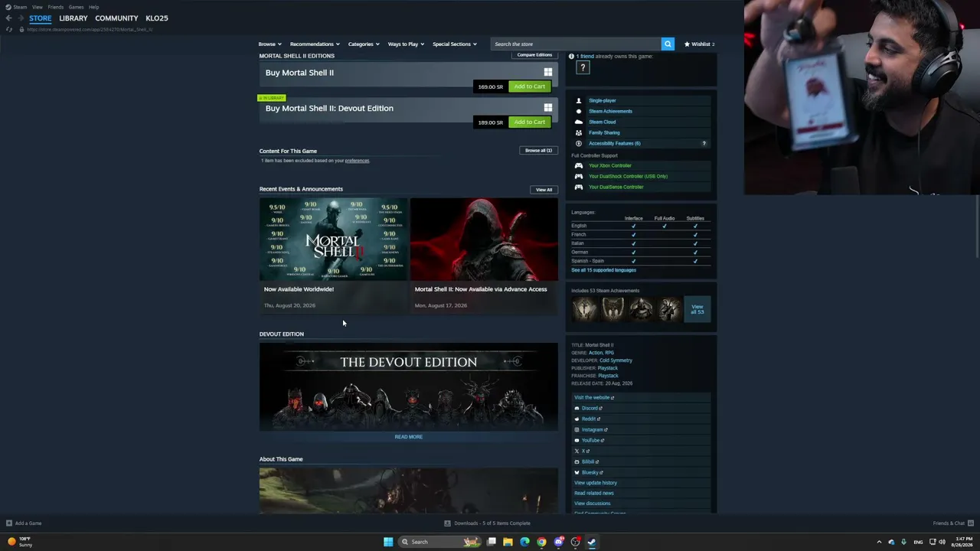Open the Categories dropdown

click(364, 44)
